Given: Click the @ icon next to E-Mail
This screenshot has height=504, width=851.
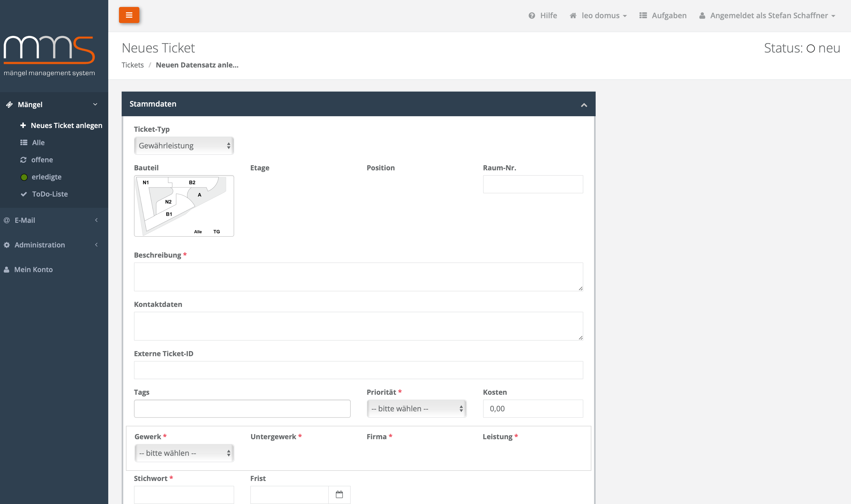Looking at the screenshot, I should 7,220.
